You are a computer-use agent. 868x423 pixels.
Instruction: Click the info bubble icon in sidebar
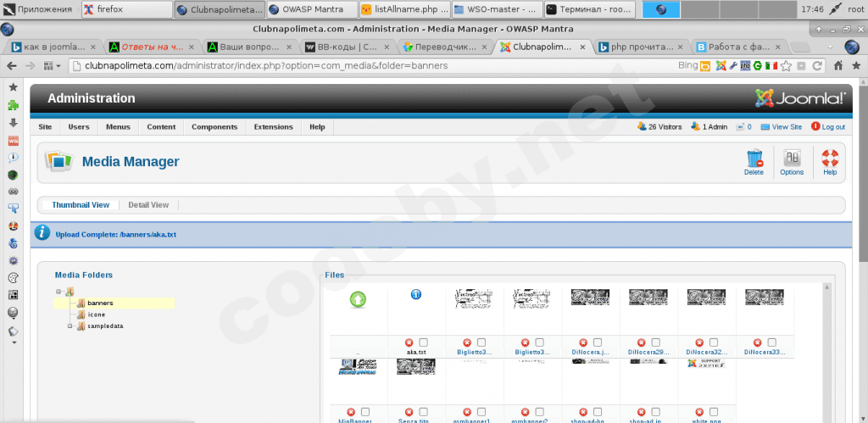14,158
